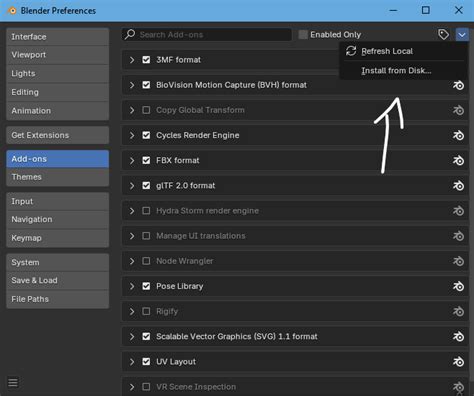Click the Blender icon on Manage UI translations row
Viewport: 474px width, 396px height.
coord(458,236)
